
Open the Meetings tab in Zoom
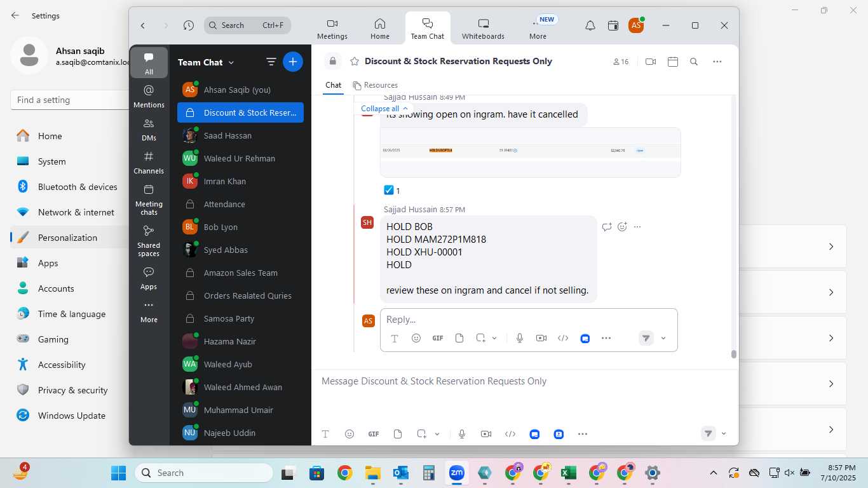tap(332, 29)
